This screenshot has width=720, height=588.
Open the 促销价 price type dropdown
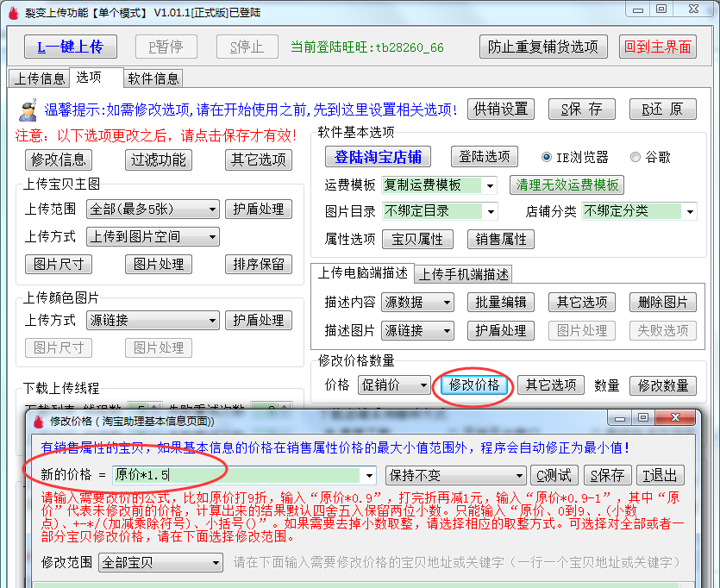coord(423,385)
